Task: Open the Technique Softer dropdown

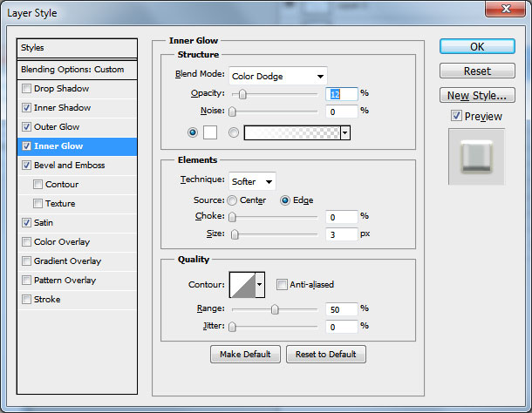Action: coord(252,181)
